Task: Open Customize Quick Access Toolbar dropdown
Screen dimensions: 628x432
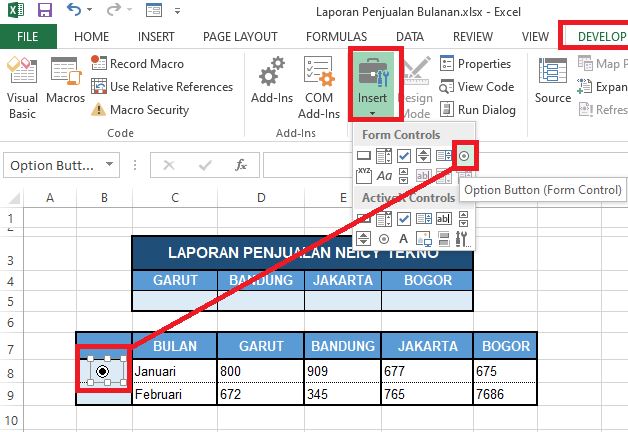Action: [177, 11]
